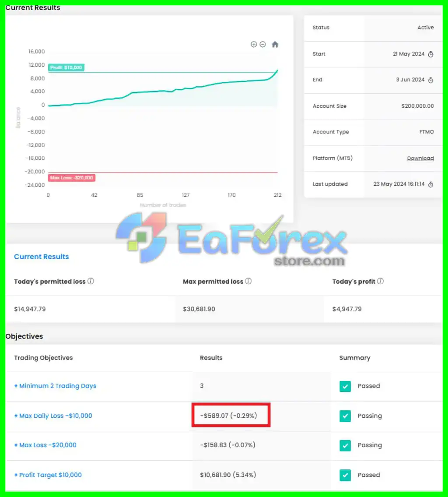Select the 21 May 2024 start date
448x497 pixels.
(x=409, y=54)
